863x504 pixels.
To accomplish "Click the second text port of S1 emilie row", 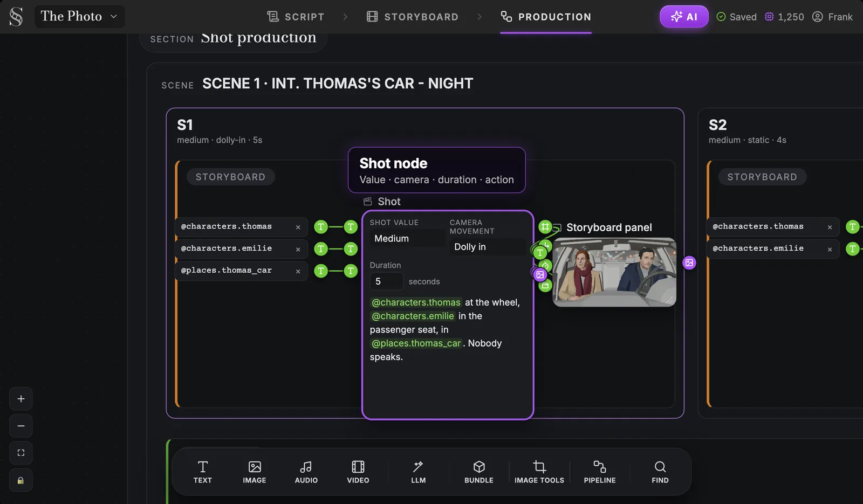I will [x=351, y=248].
